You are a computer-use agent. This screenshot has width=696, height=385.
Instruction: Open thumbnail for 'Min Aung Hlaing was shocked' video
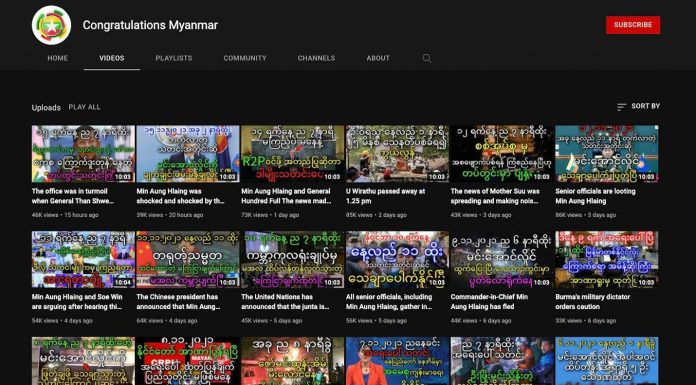coord(188,154)
